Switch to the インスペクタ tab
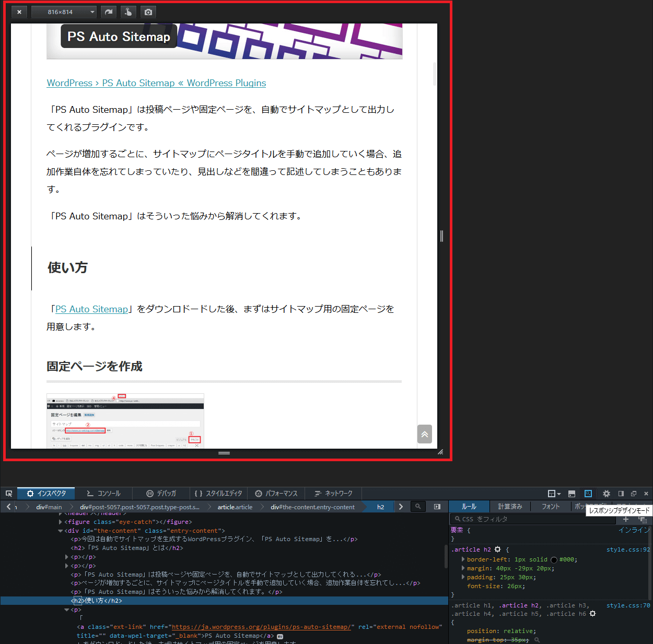The width and height of the screenshot is (653, 644). 46,494
